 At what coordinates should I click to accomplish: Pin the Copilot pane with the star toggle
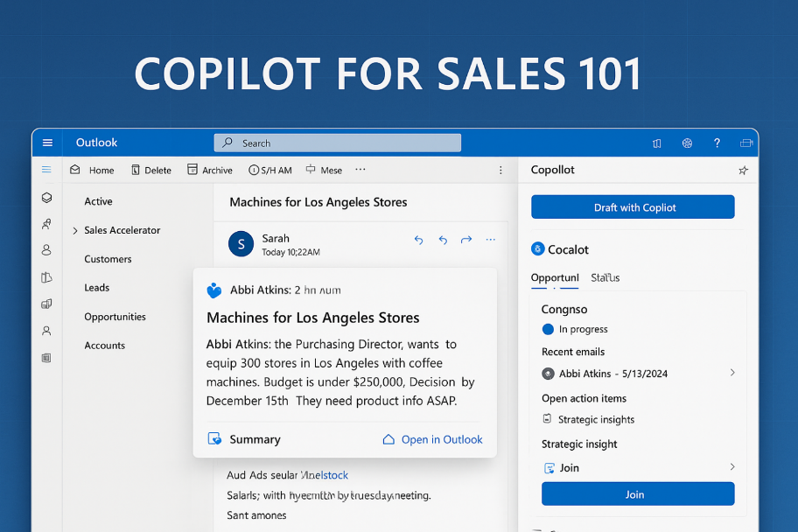(743, 170)
